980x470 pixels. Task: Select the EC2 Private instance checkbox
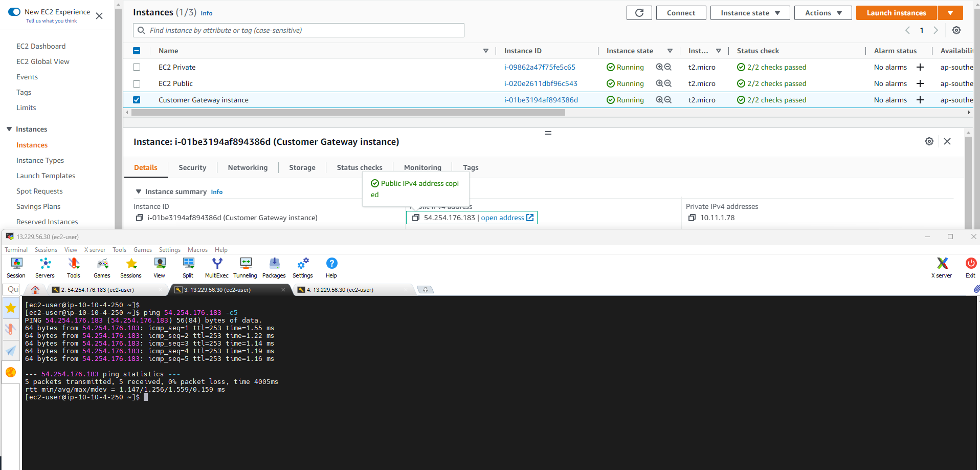pos(137,67)
